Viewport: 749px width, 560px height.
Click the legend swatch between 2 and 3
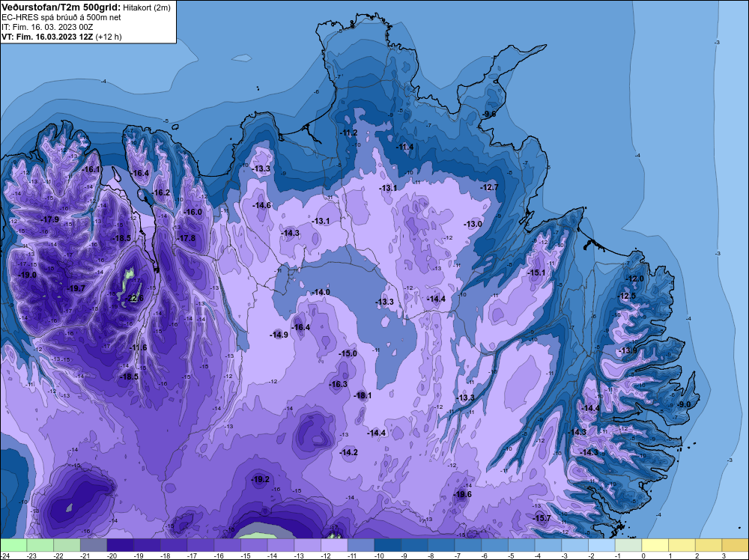[709, 545]
